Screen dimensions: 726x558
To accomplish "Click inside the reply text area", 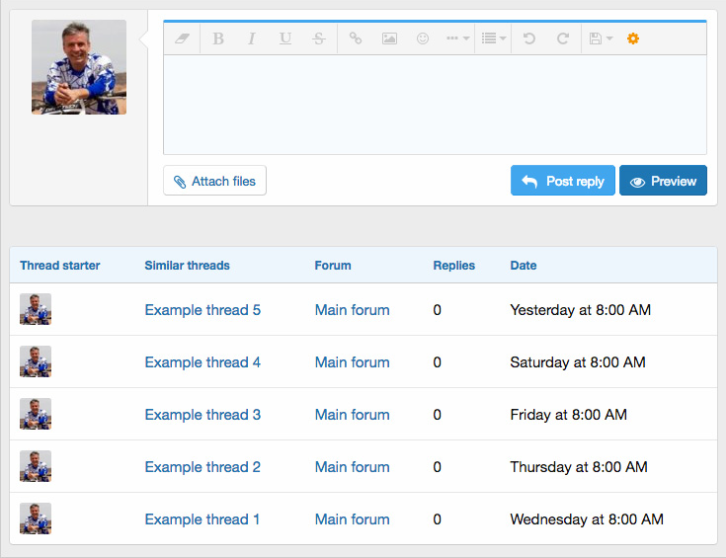I will coord(435,105).
